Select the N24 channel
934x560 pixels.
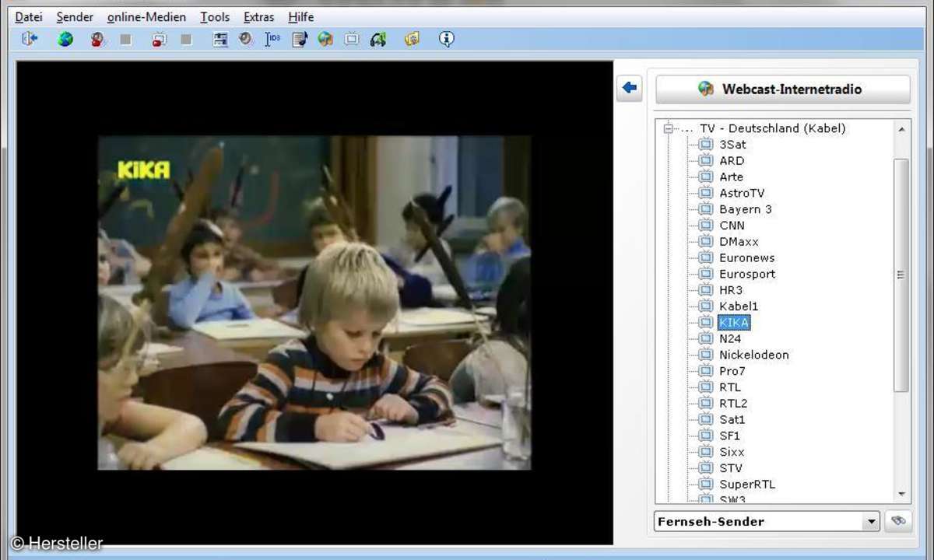(730, 338)
